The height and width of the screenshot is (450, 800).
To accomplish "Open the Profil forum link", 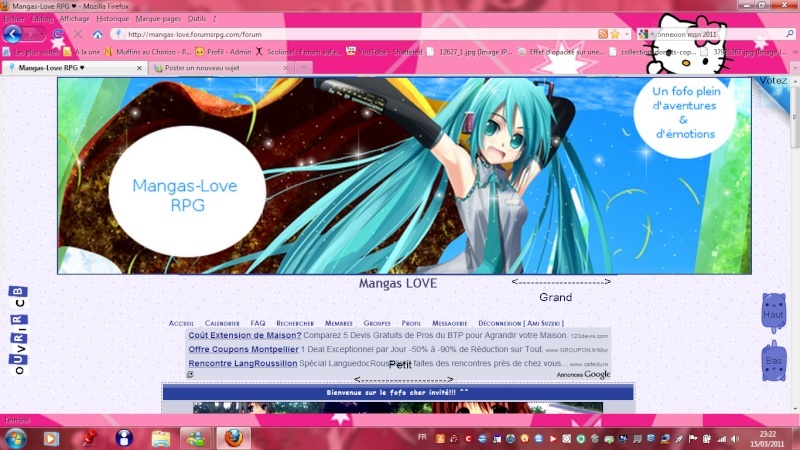I will click(x=411, y=323).
